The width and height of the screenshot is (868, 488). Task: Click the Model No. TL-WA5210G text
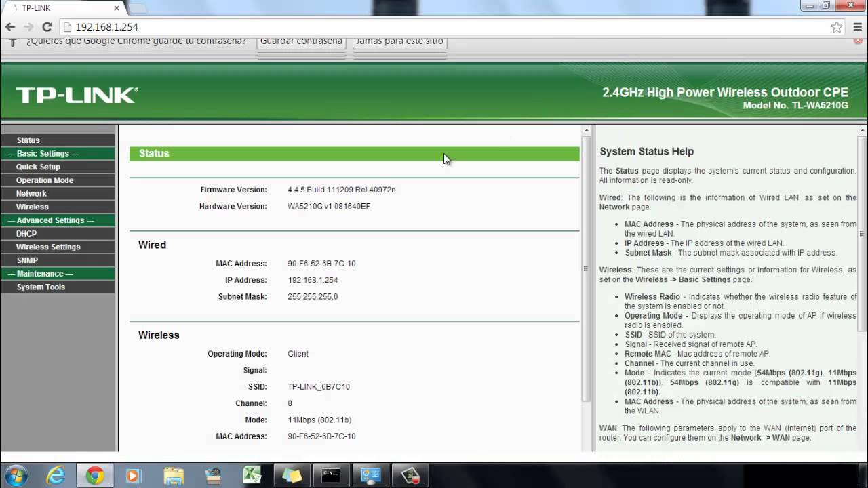[x=795, y=106]
